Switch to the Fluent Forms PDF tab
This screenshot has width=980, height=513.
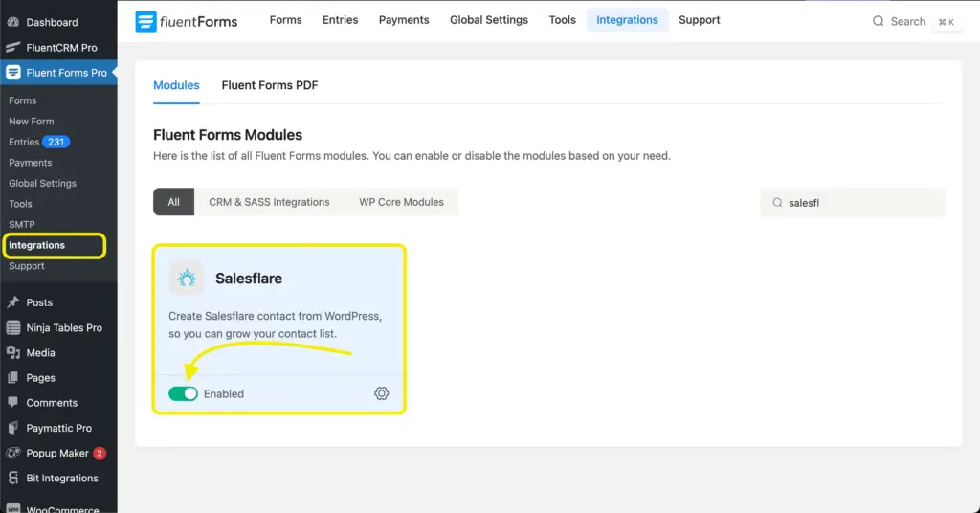tap(269, 85)
